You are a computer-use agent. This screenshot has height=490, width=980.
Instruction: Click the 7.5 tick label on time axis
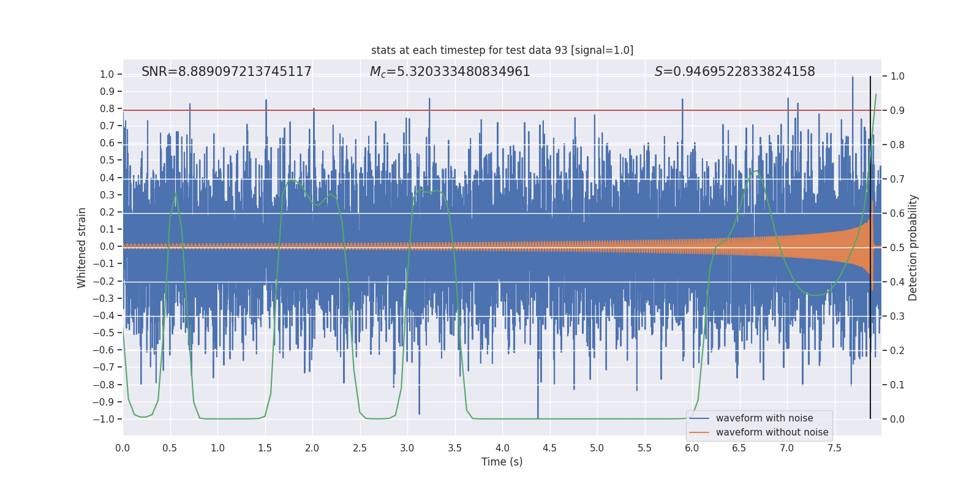(834, 448)
